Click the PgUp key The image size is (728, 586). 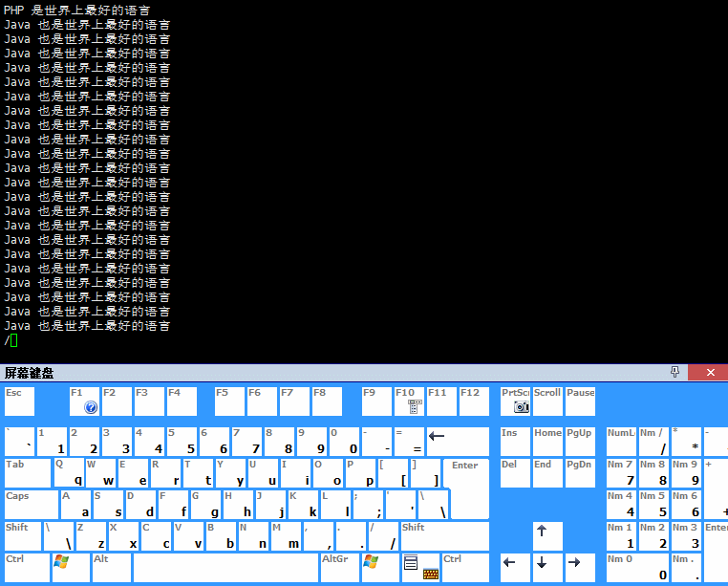[x=580, y=442]
